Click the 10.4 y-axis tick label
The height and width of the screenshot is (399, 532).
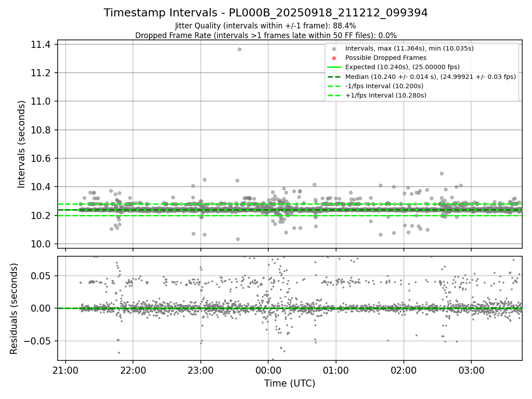point(40,187)
